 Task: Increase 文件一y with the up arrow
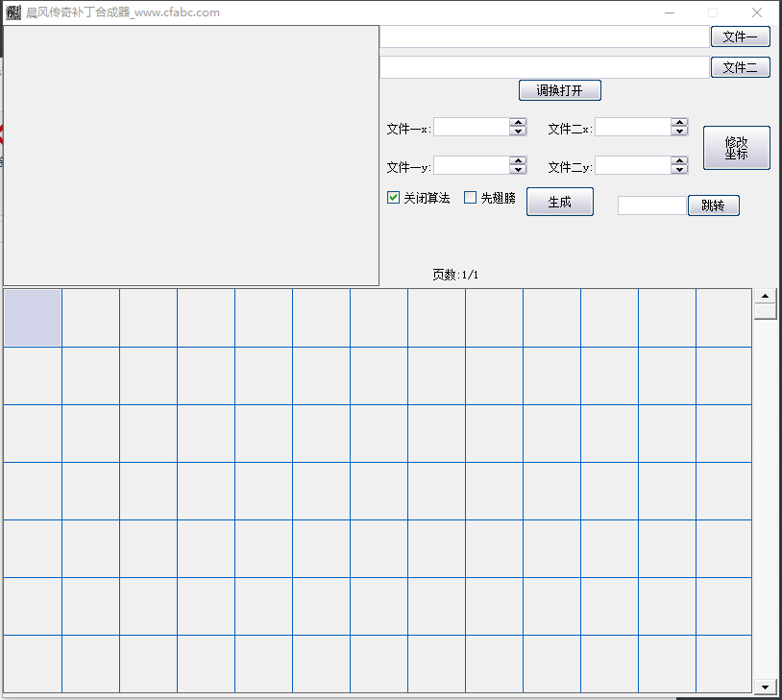pos(518,161)
